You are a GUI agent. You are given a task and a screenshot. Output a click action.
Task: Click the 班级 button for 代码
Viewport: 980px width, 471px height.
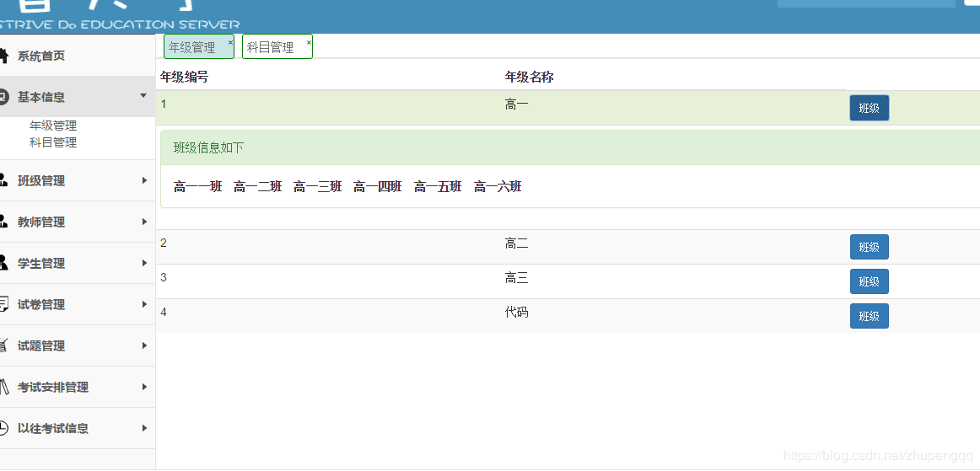[869, 316]
